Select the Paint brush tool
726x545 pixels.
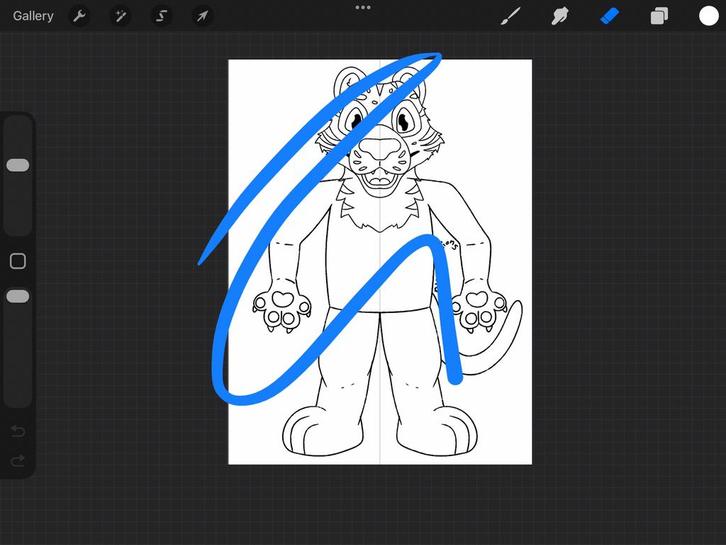[511, 16]
